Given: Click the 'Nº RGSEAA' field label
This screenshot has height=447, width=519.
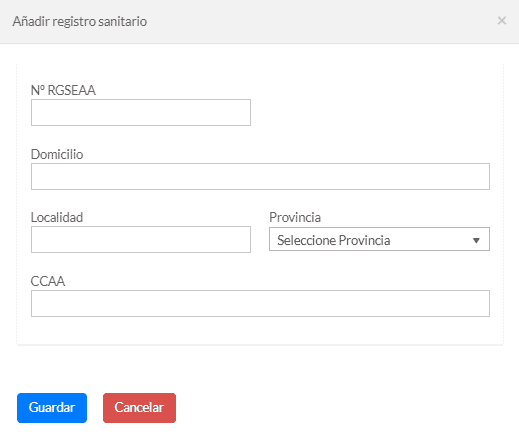Looking at the screenshot, I should click(x=63, y=90).
